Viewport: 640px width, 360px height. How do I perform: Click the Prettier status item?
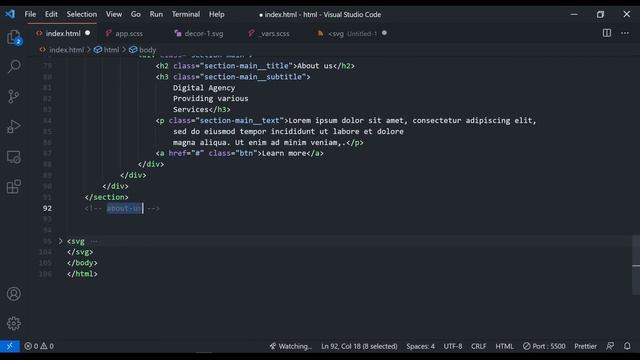(x=585, y=346)
